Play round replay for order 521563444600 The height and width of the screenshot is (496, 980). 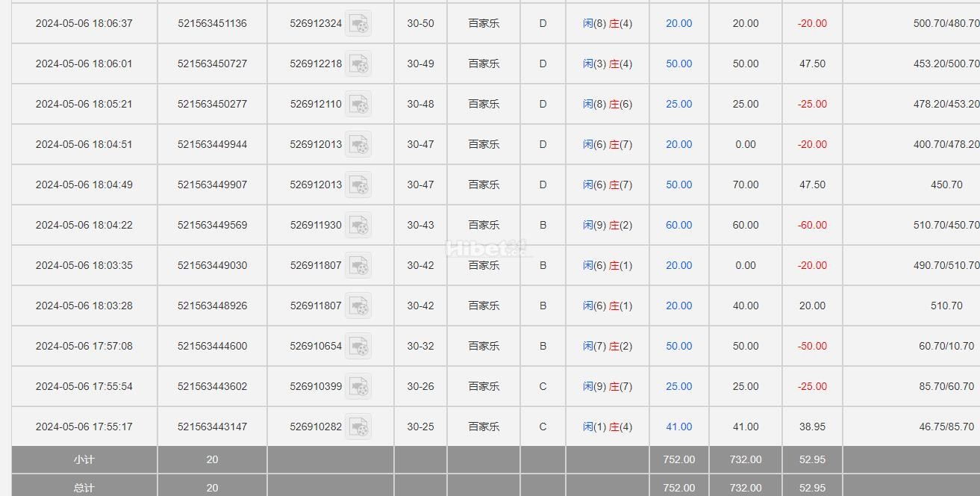358,347
